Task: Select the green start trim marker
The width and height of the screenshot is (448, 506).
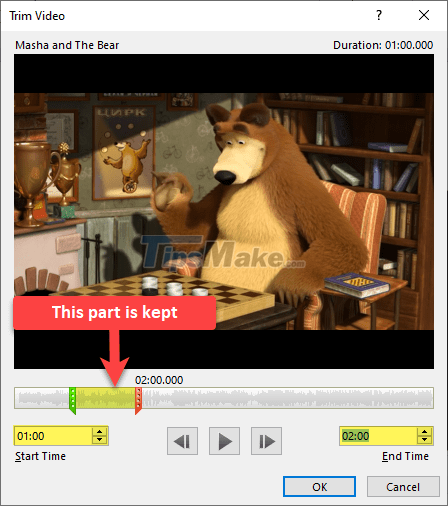Action: [73, 401]
